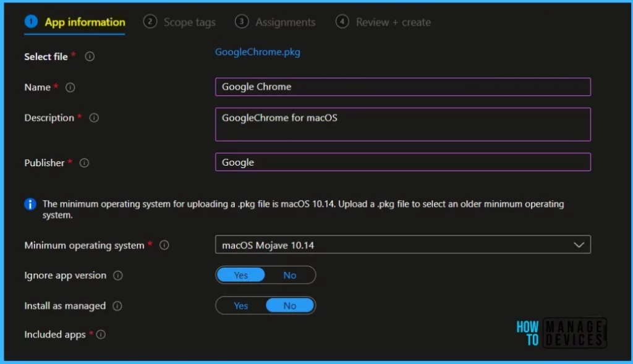
Task: Open the GoogleChrome.pkg file link
Action: (x=258, y=52)
